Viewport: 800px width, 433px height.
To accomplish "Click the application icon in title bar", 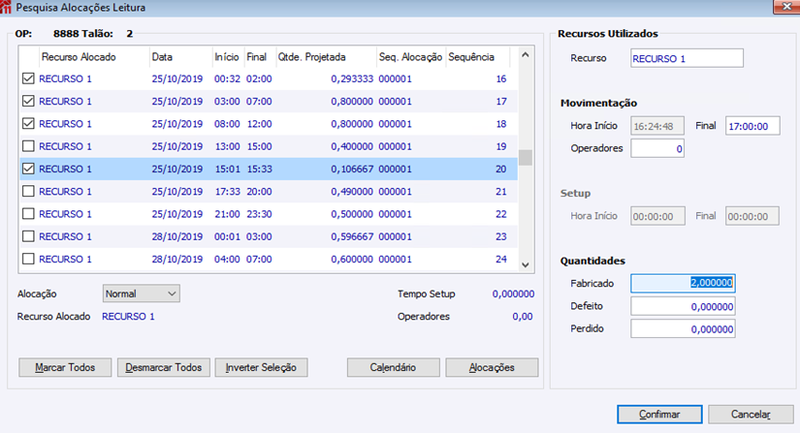I will [x=6, y=7].
